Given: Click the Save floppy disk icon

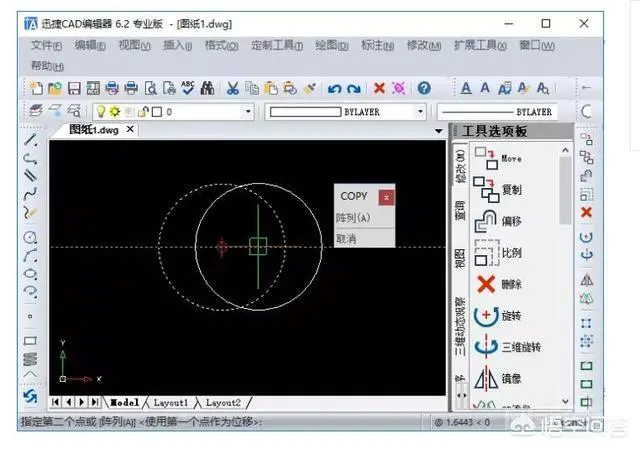Looking at the screenshot, I should 74,88.
